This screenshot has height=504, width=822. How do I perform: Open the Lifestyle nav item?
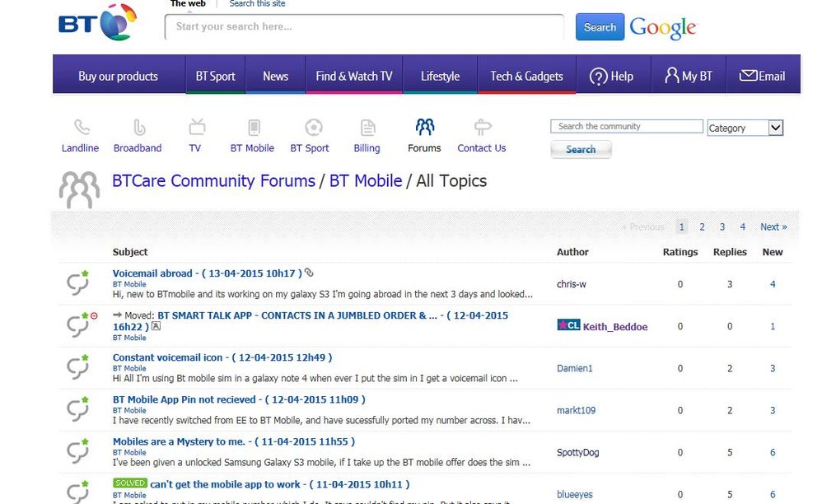tap(441, 76)
